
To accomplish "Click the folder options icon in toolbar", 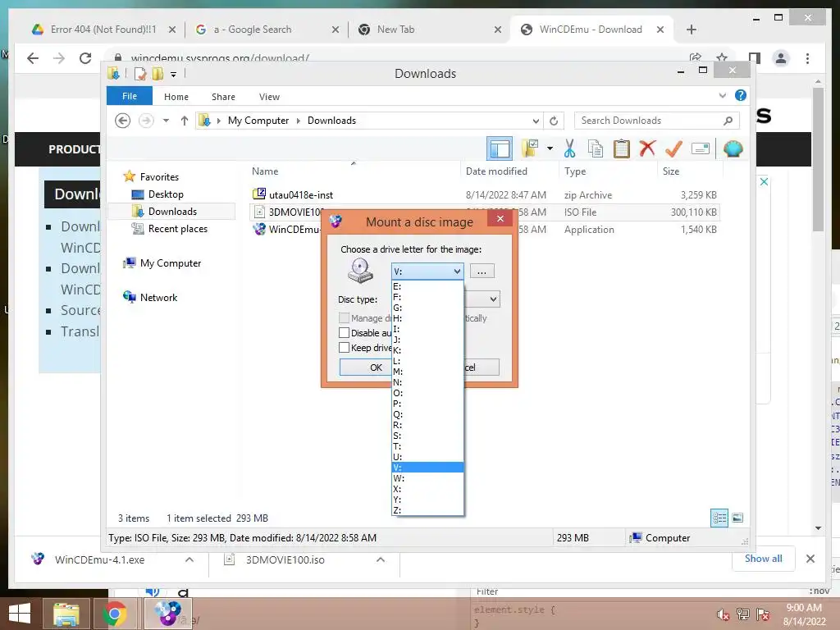I will [530, 148].
